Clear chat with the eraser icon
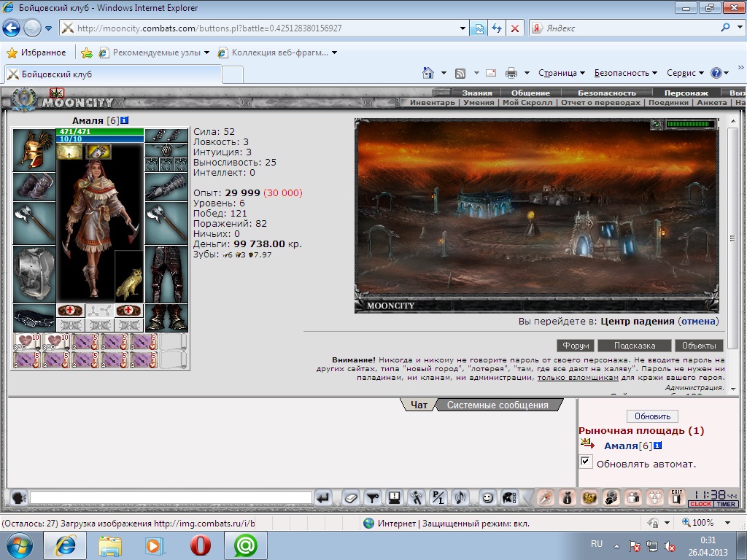The height and width of the screenshot is (560, 747). (351, 498)
